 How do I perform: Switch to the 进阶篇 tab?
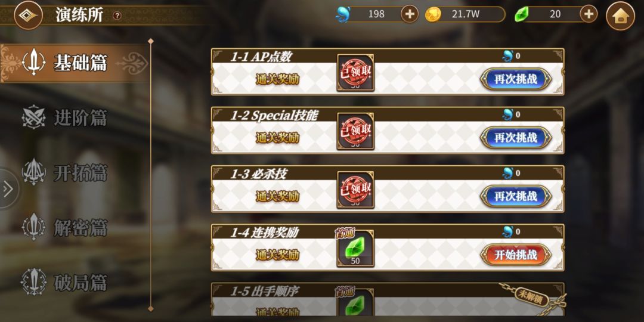point(64,118)
